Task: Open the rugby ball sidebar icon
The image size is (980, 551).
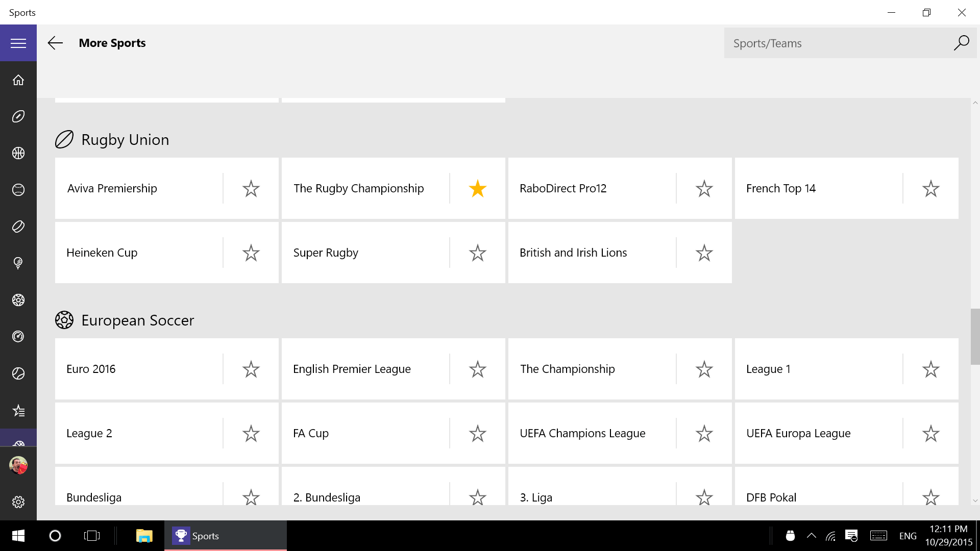Action: (x=18, y=227)
